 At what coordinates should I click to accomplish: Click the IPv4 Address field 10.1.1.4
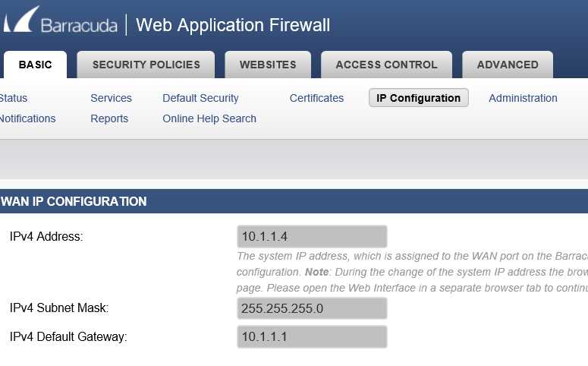[x=312, y=236]
